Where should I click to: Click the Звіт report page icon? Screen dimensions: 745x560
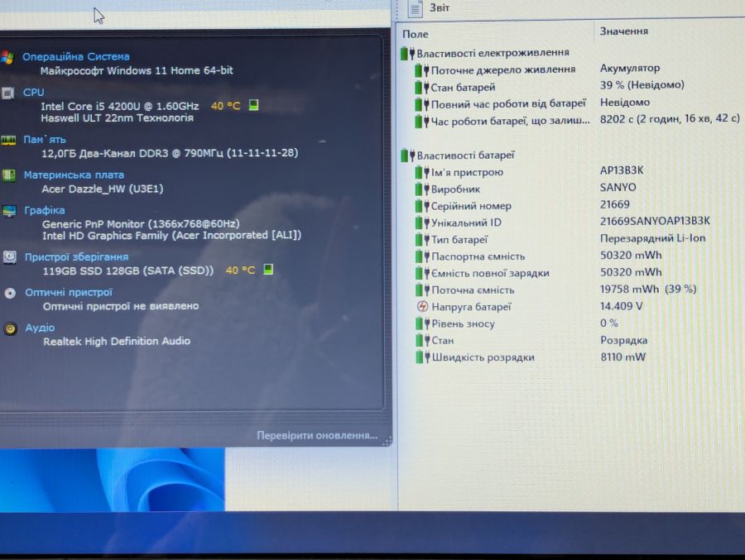coord(415,8)
